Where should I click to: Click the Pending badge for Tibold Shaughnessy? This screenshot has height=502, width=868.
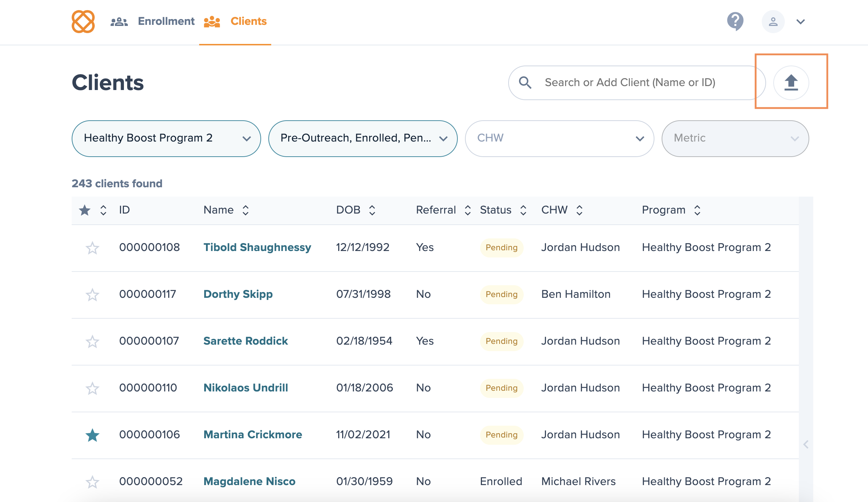coord(501,247)
